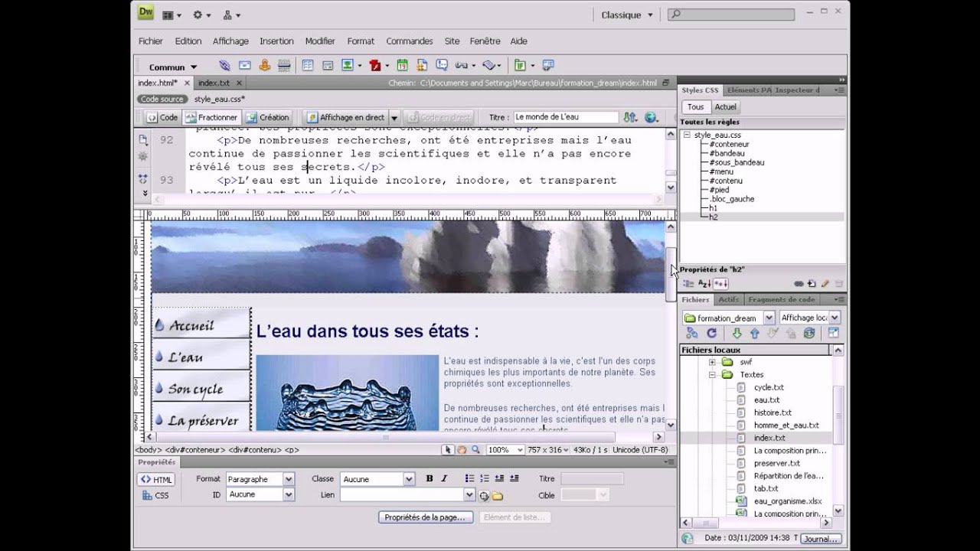Click the Media Flash insert icon
This screenshot has width=980, height=551.
(375, 66)
